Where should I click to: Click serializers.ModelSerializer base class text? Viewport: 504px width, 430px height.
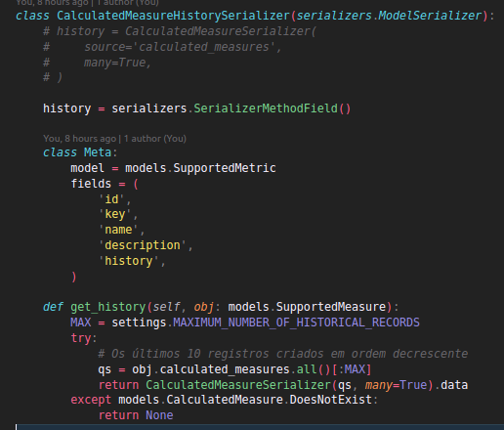point(389,16)
